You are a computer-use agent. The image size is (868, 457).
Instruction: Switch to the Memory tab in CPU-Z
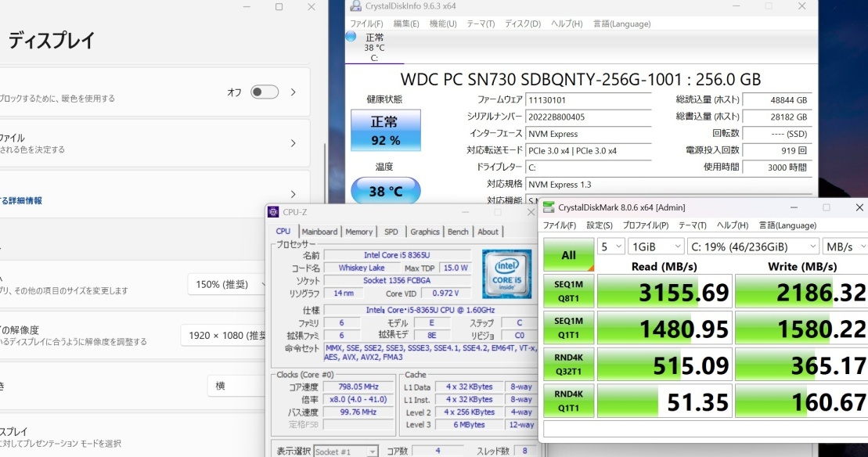pyautogui.click(x=359, y=232)
